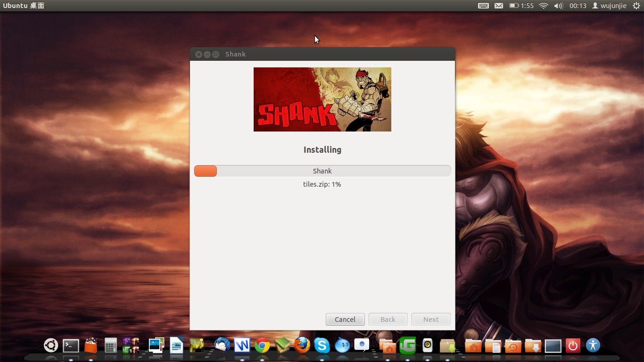Open the blue round-faced messenger dock icon
The height and width of the screenshot is (362, 644).
tap(342, 346)
